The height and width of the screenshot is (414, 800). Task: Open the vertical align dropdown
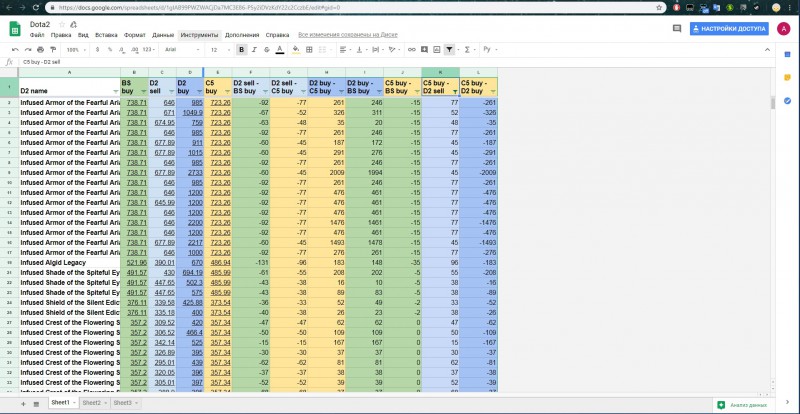point(361,50)
